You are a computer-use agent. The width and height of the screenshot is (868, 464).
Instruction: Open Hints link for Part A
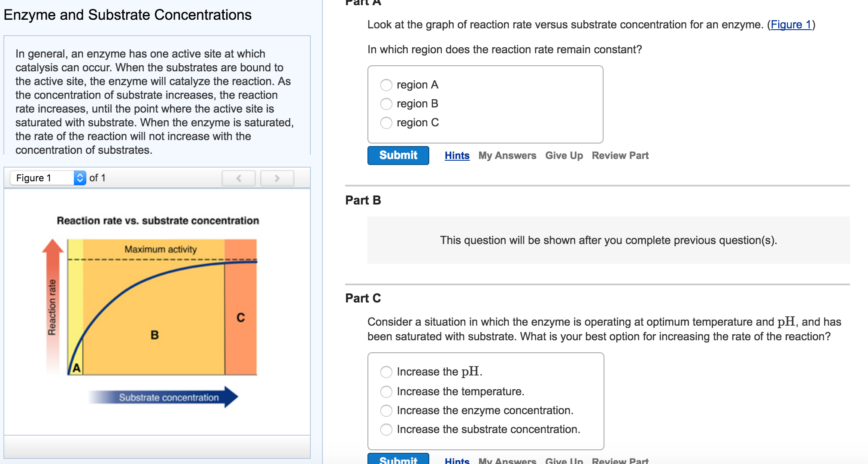point(457,156)
